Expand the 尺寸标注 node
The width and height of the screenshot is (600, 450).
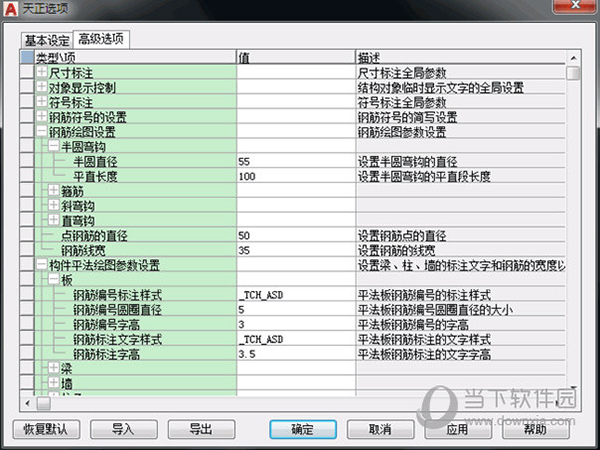[x=42, y=72]
